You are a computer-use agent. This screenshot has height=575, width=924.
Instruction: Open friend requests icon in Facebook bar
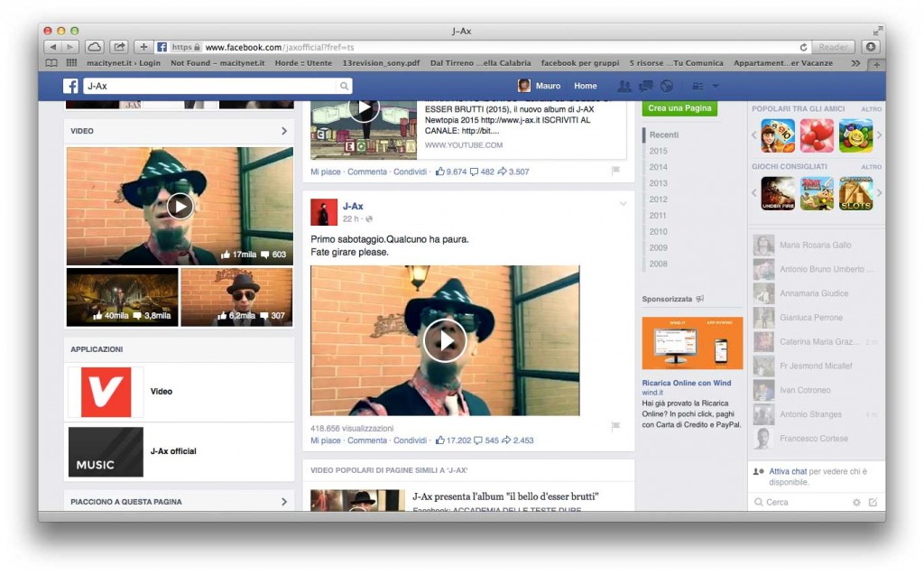click(x=624, y=86)
